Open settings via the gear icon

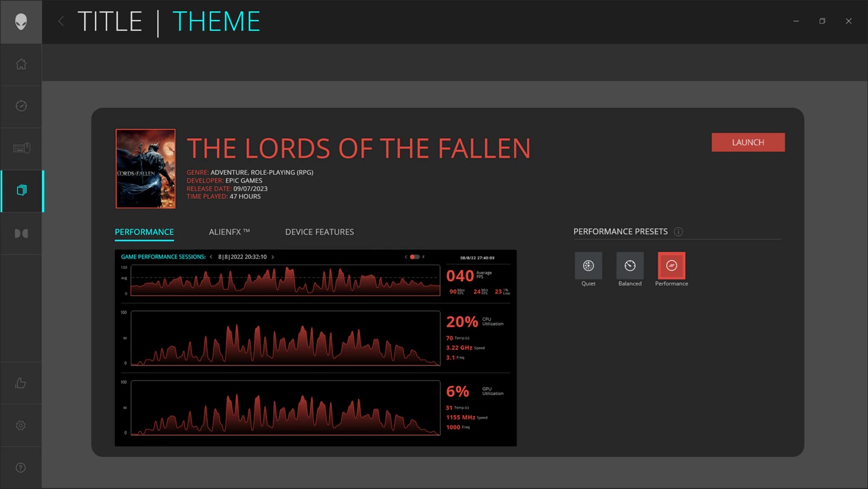(21, 426)
